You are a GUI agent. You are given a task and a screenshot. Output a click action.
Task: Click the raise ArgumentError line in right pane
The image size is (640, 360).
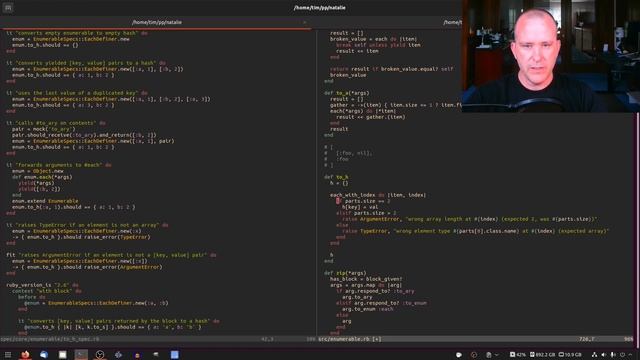pos(469,219)
